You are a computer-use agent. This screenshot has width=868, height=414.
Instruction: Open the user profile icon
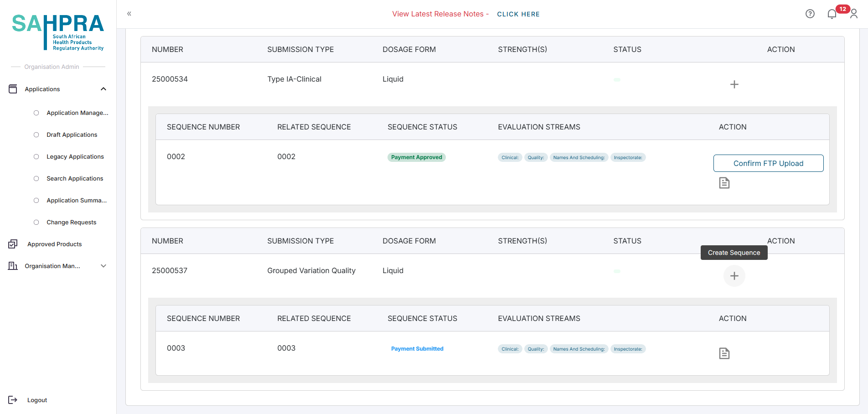click(854, 14)
